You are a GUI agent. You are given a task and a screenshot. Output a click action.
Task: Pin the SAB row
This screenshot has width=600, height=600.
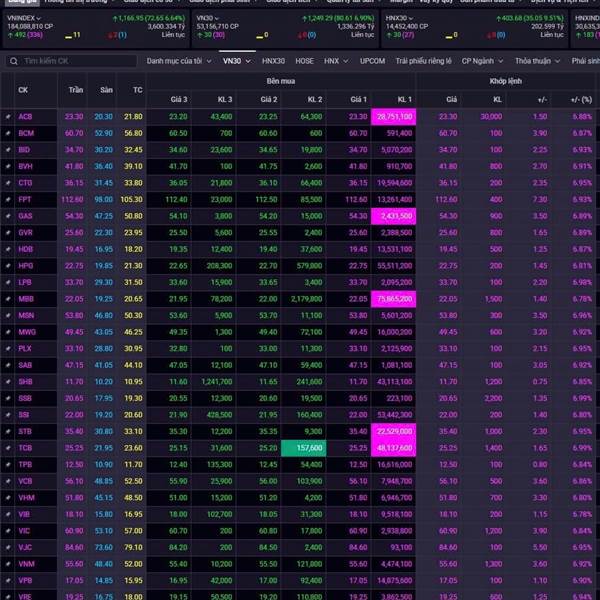(x=8, y=365)
